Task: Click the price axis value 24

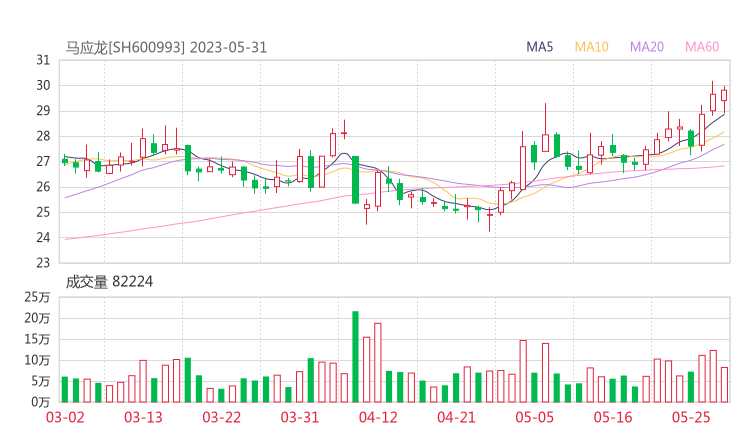Action: pyautogui.click(x=43, y=237)
